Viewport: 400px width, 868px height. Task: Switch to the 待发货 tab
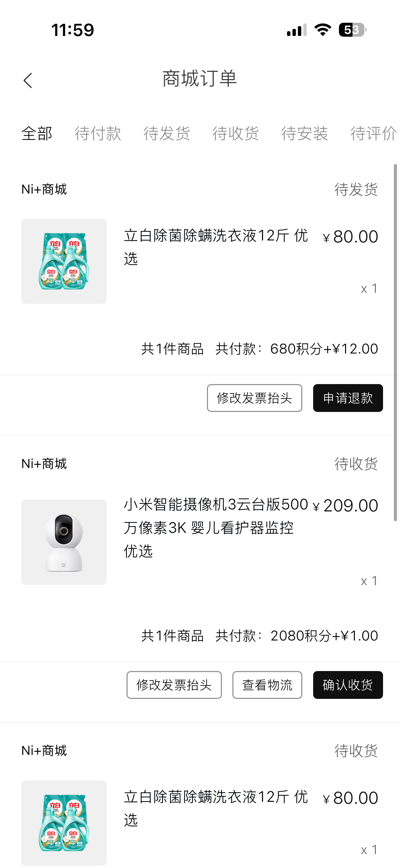coord(167,133)
